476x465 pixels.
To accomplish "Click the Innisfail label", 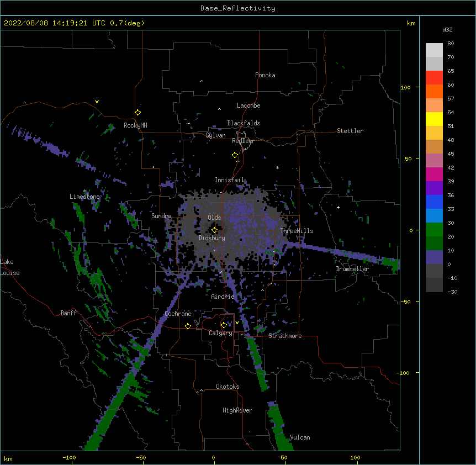I will 229,180.
